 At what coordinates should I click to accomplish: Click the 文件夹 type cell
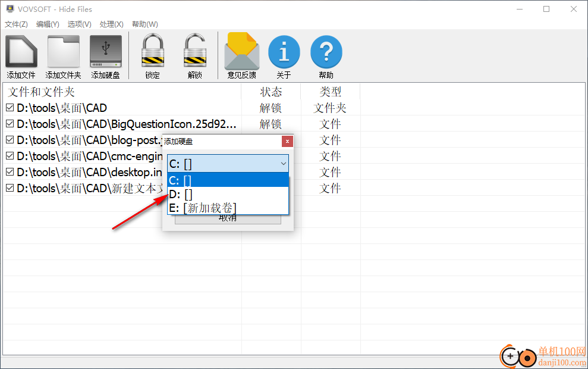coord(330,108)
